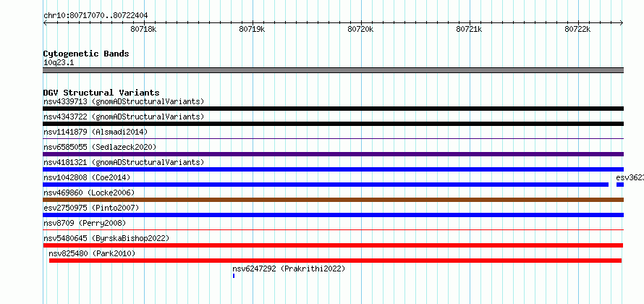Screen dimensions: 644x304
Task: Click the blue nsv4181321 variant bar
Action: (x=334, y=169)
